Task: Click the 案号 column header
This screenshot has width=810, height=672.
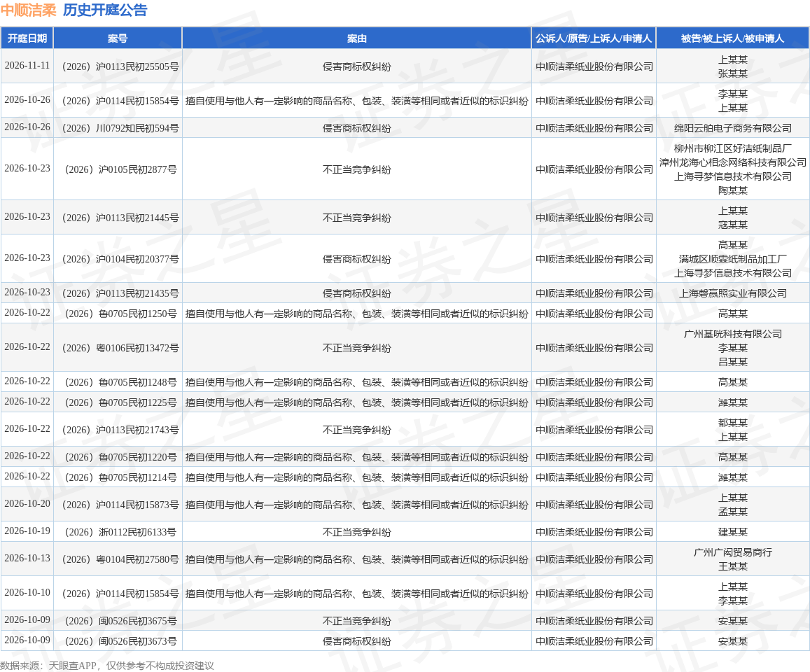Action: pyautogui.click(x=118, y=38)
